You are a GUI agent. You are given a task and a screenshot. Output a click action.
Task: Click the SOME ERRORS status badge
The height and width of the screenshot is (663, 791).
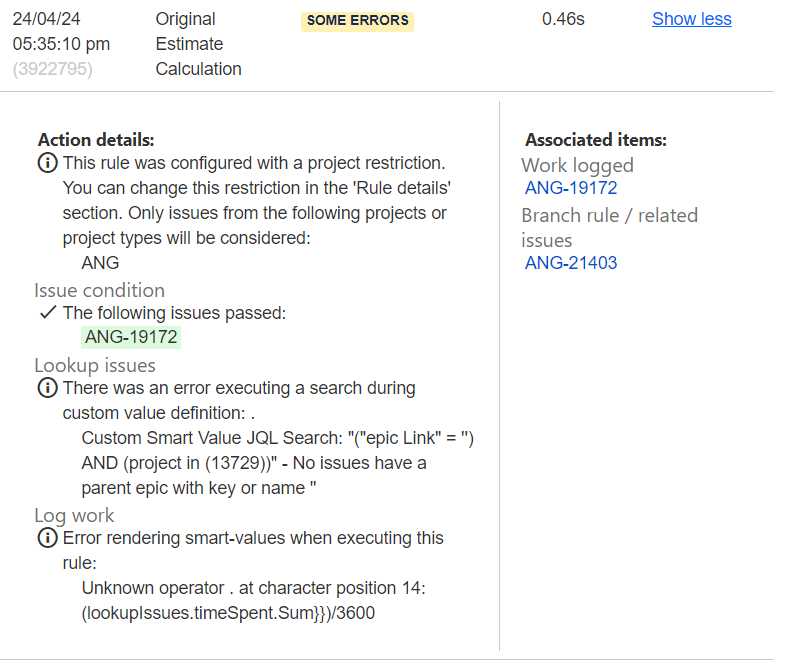358,21
